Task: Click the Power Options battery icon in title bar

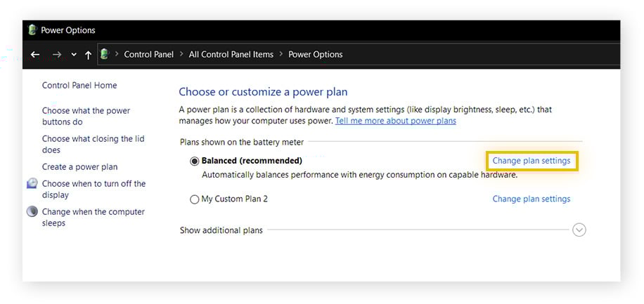Action: 32,30
